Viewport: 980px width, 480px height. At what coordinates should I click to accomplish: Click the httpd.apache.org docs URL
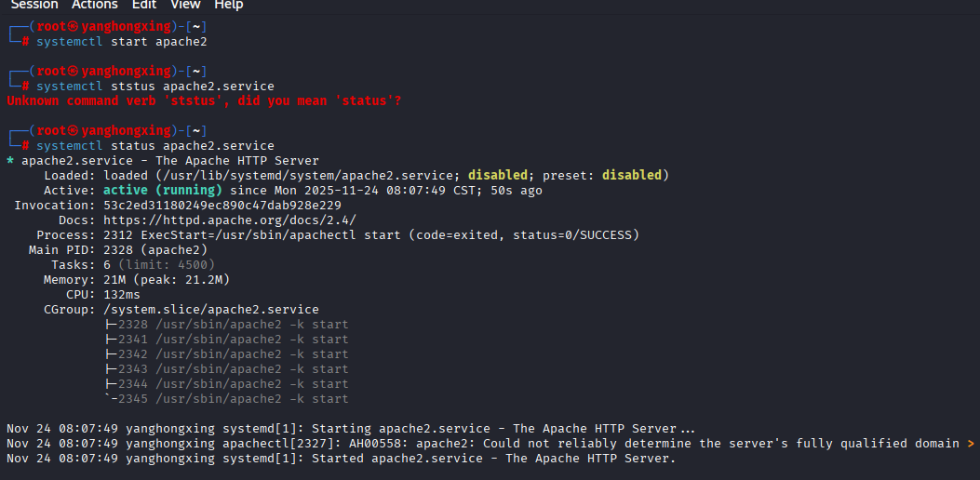pos(230,220)
